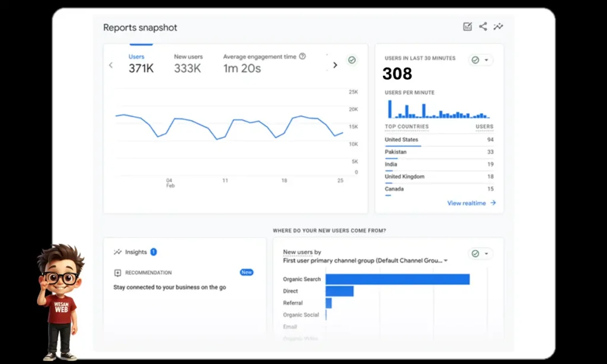Click the Insights notification badge
The height and width of the screenshot is (364, 607).
153,251
